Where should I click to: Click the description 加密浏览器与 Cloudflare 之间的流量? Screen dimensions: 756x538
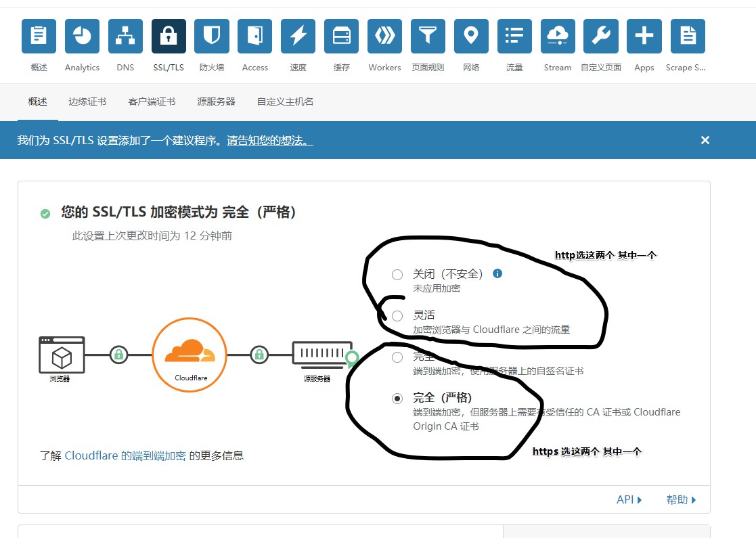491,330
